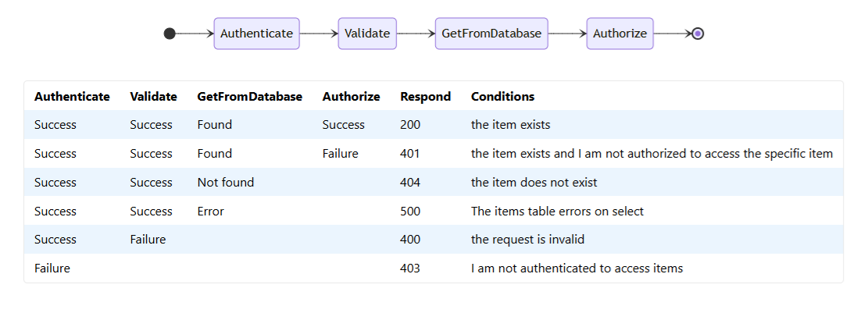868x313 pixels.
Task: Select the Validate state node
Action: coord(367,34)
